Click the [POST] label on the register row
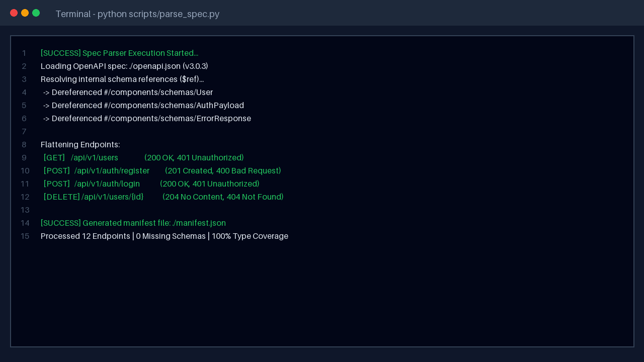The width and height of the screenshot is (644, 362). point(57,171)
